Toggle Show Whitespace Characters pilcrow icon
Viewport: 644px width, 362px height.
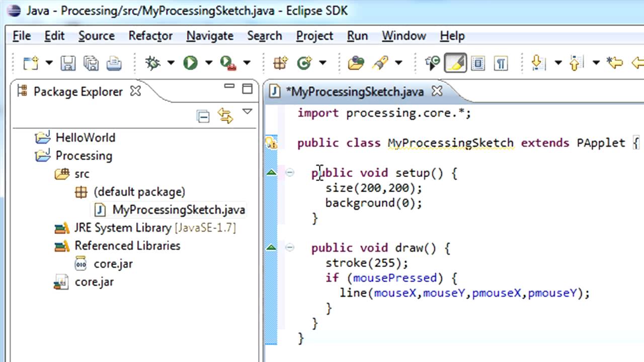pos(501,63)
